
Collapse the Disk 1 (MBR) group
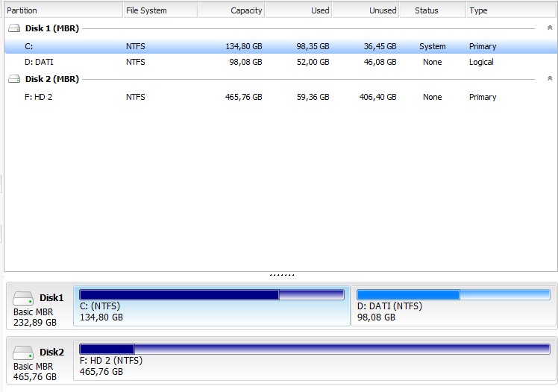550,28
